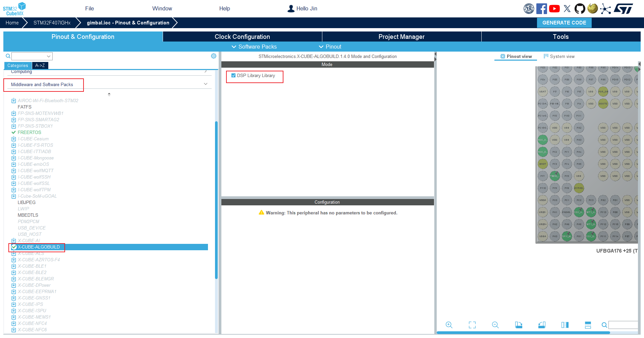Viewport: 644px width, 338px height.
Task: Click the Hello Jin account label
Action: pyautogui.click(x=307, y=9)
